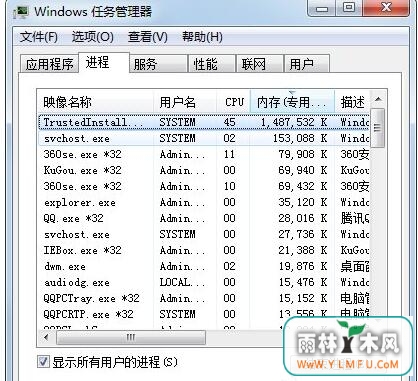Close the Windows 任务管理器 window
Screen dimensions: 418x381
[x=386, y=8]
